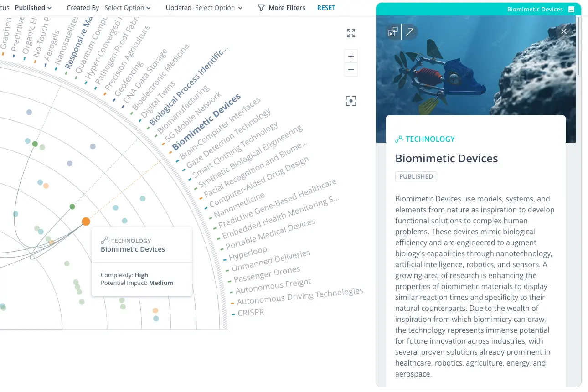Click the RESET link

coord(326,8)
